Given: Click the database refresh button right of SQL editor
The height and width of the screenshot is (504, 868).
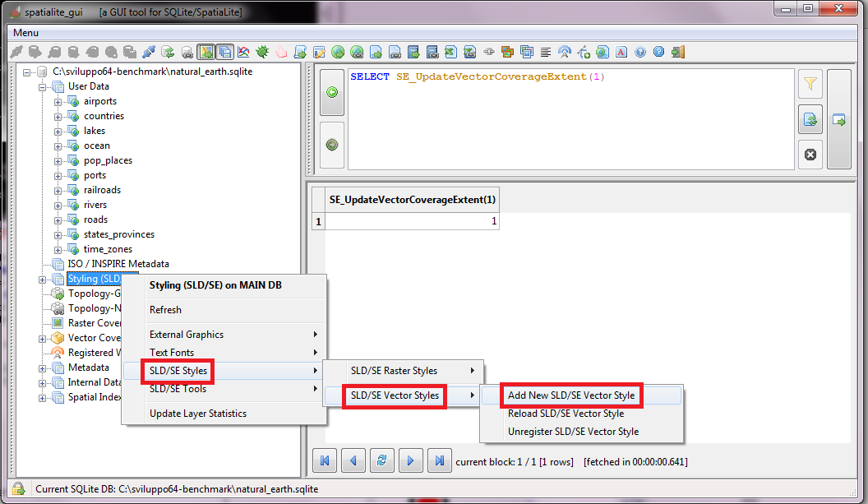Looking at the screenshot, I should click(810, 120).
